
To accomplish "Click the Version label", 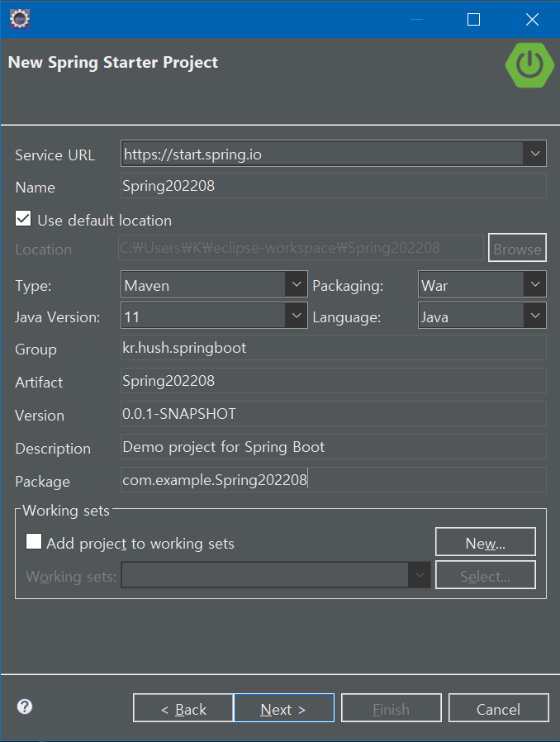I will point(40,416).
